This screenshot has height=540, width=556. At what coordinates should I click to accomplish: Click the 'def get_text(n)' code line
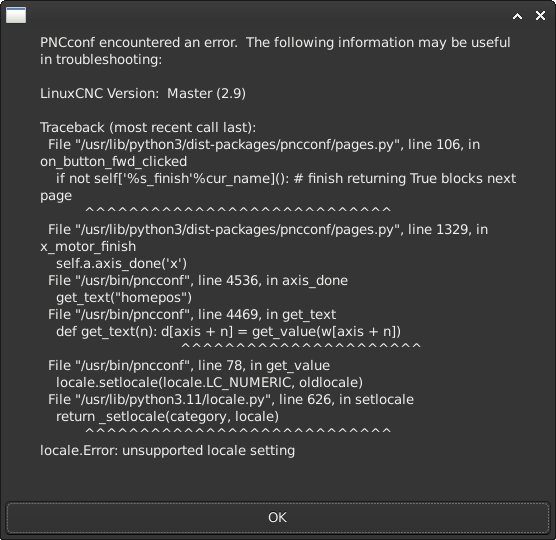click(228, 332)
